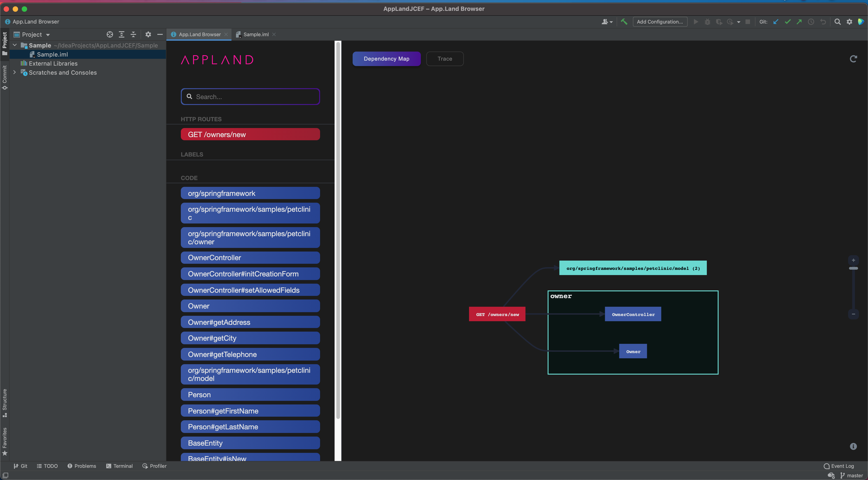868x480 pixels.
Task: Expand Scratches and Consoles node
Action: (x=15, y=72)
